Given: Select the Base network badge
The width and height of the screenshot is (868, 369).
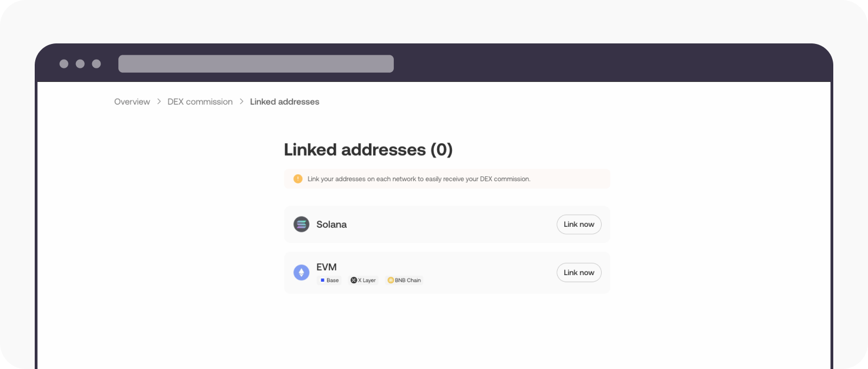Looking at the screenshot, I should pos(329,280).
